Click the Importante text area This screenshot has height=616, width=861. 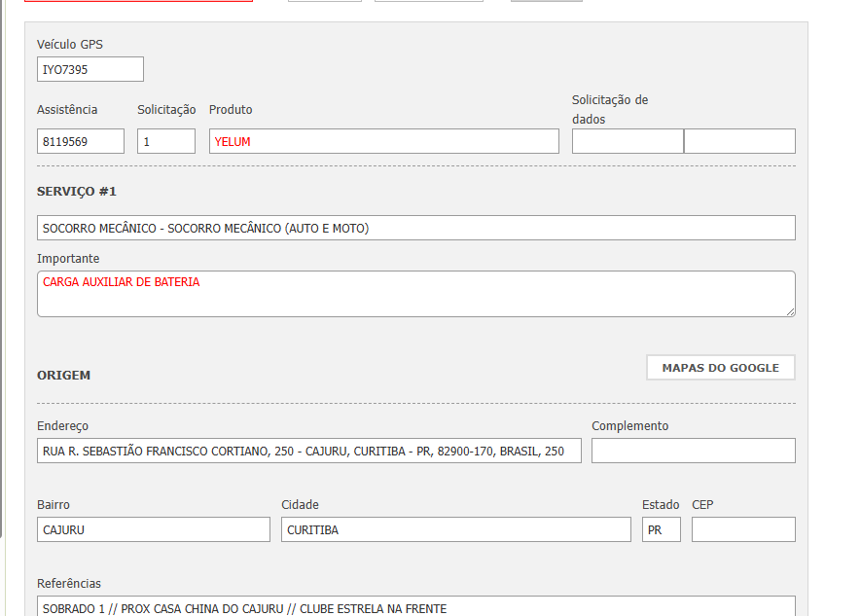pos(415,293)
